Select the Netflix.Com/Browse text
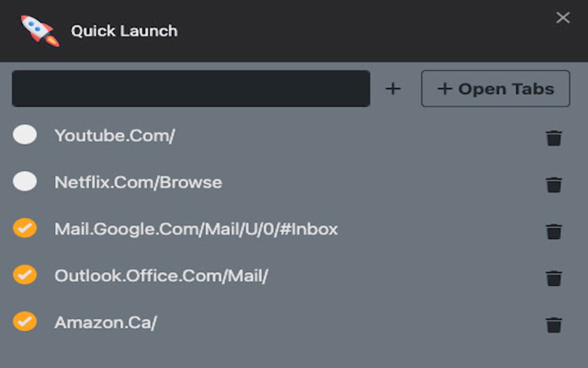Screen dimensions: 588x368 pyautogui.click(x=138, y=182)
